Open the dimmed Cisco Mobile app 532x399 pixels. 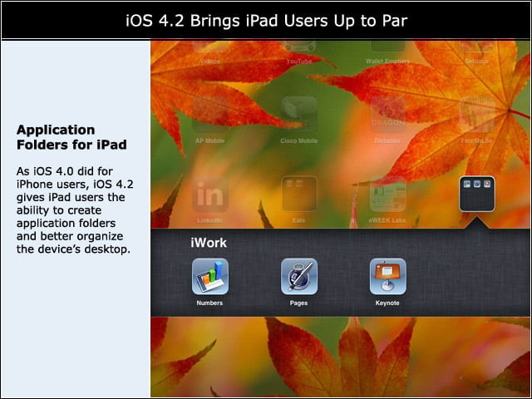click(x=299, y=115)
